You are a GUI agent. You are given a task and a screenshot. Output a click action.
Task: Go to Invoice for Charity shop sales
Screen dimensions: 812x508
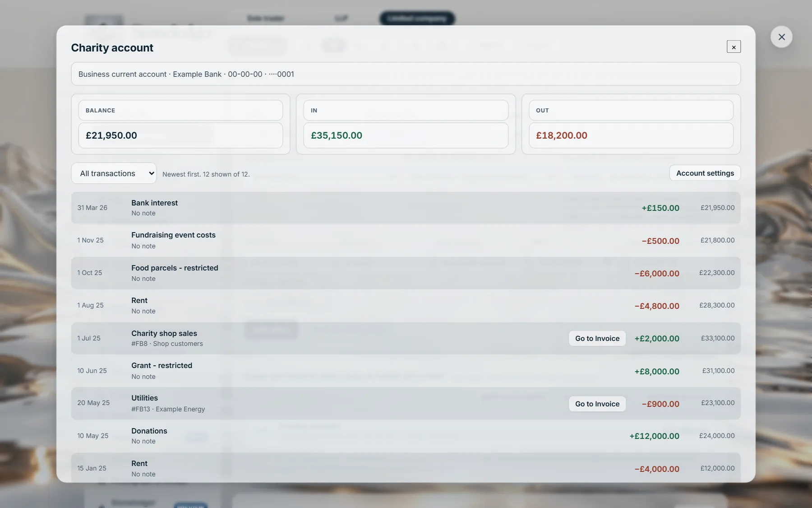pyautogui.click(x=597, y=338)
